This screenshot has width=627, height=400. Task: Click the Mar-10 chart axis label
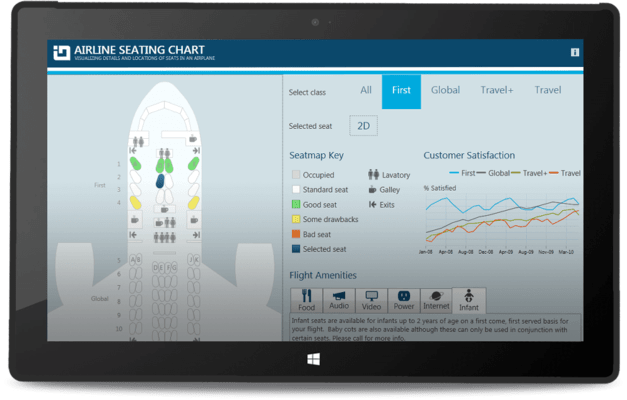click(566, 252)
